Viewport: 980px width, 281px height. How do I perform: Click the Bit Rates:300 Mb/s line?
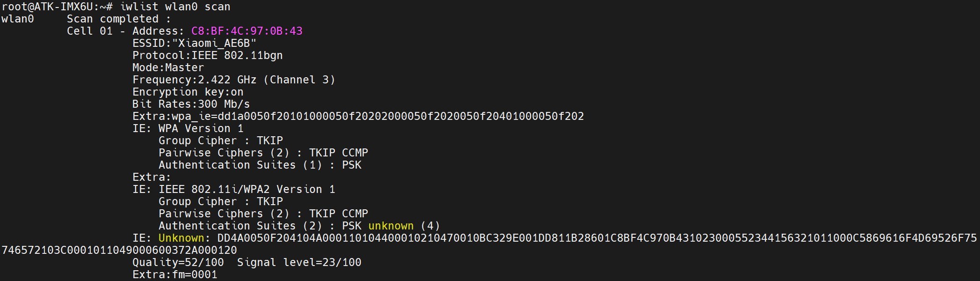(x=191, y=104)
